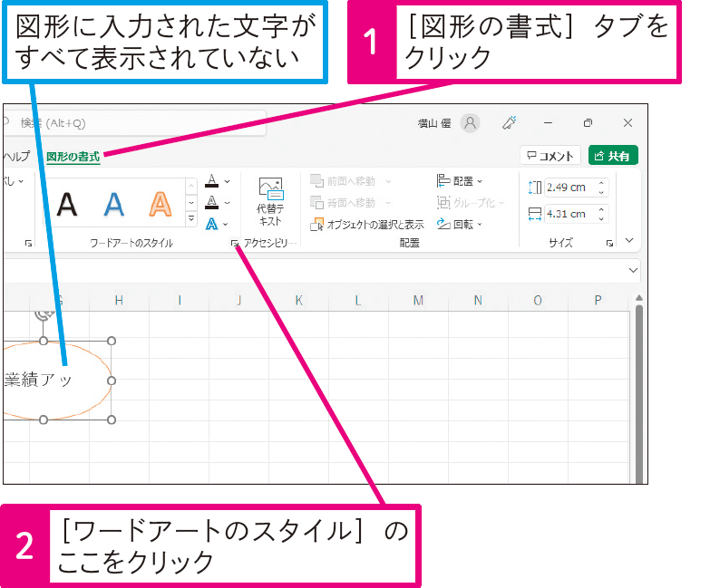Expand the WordArt style gallery with the More arrow

(x=191, y=219)
